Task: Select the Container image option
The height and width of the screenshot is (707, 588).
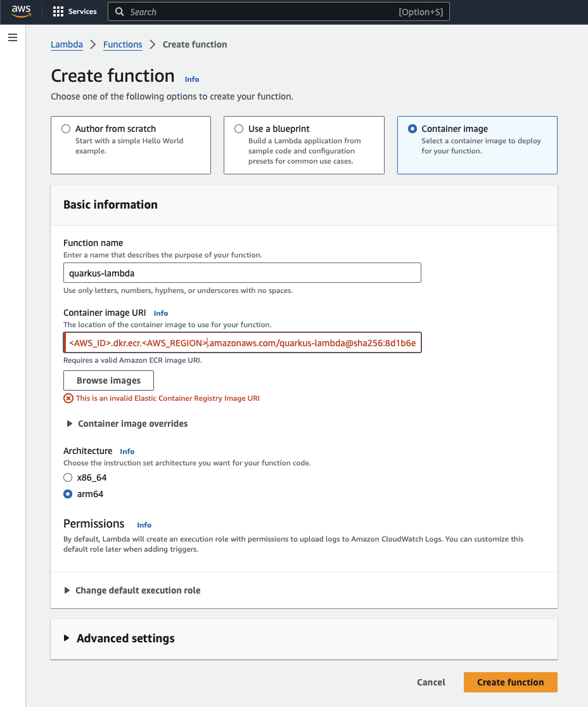Action: point(412,128)
